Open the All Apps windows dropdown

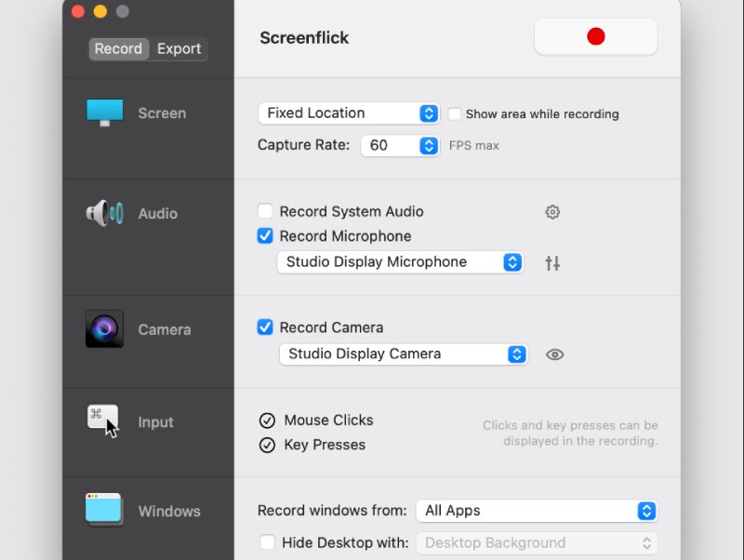[x=537, y=511]
